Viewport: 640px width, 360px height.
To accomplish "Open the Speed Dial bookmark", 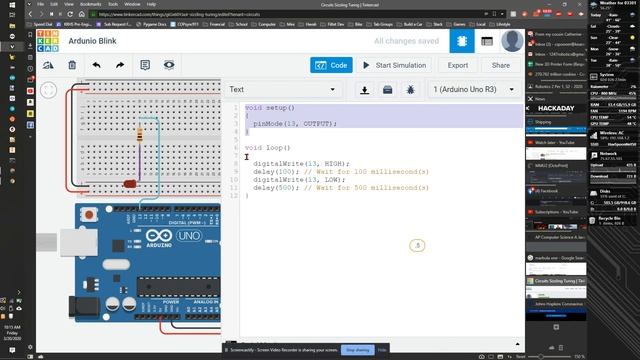I will (40, 24).
